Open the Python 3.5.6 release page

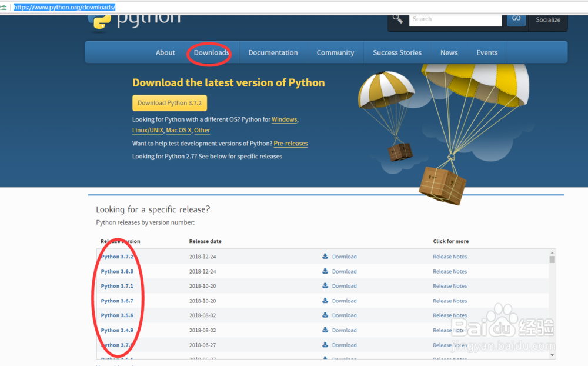pos(117,315)
